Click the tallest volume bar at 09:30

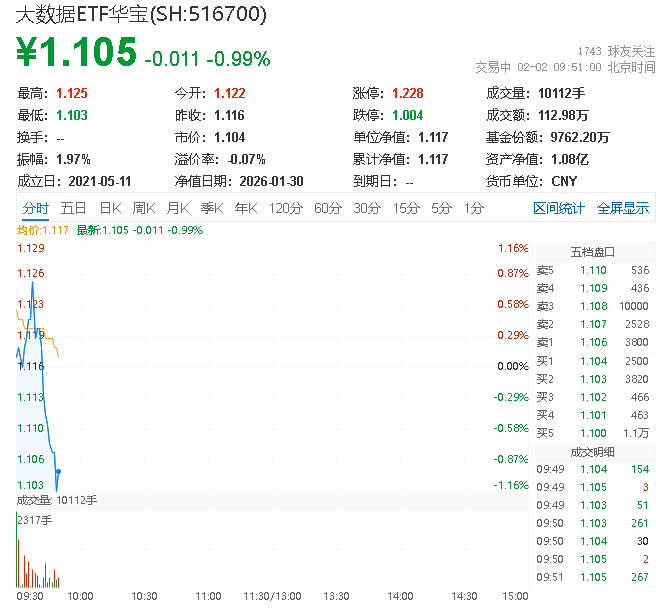(17, 550)
